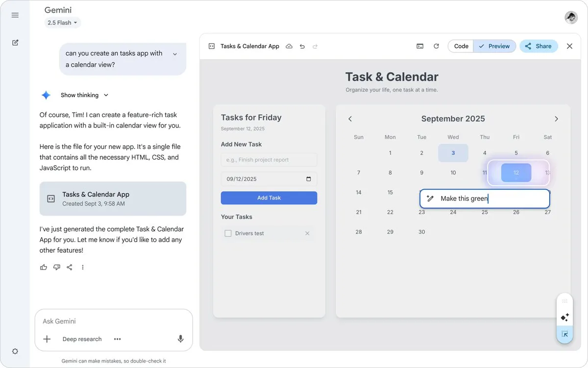The height and width of the screenshot is (368, 588).
Task: Click the Tasks & Calendar App title
Action: click(x=250, y=46)
